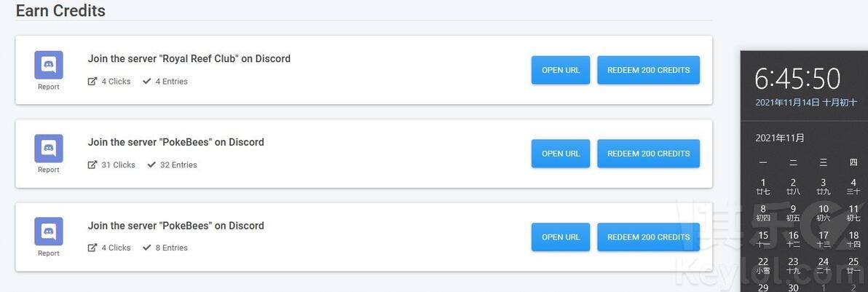Click the Discord icon for Royal Reef Club

tap(49, 65)
